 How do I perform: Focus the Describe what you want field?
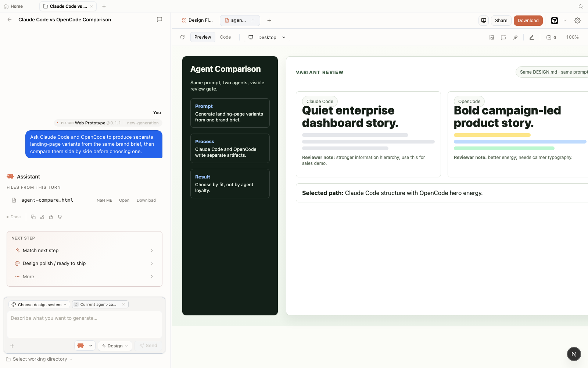pyautogui.click(x=85, y=325)
